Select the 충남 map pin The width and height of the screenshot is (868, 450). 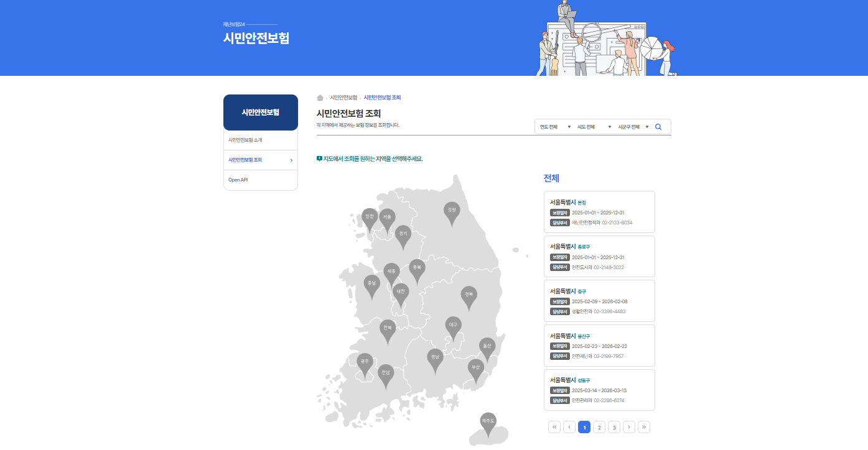[x=372, y=287]
